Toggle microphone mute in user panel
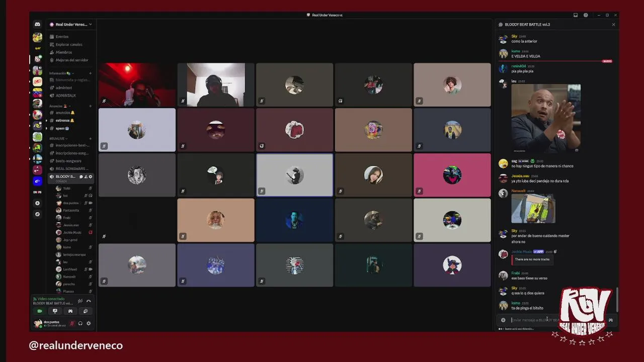Image resolution: width=644 pixels, height=362 pixels. 72,323
